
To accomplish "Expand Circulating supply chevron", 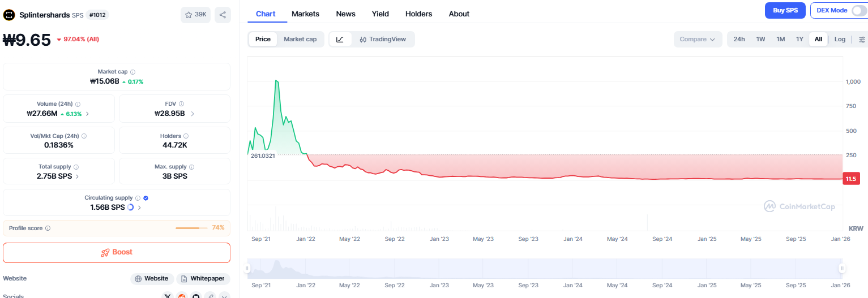I will point(139,208).
